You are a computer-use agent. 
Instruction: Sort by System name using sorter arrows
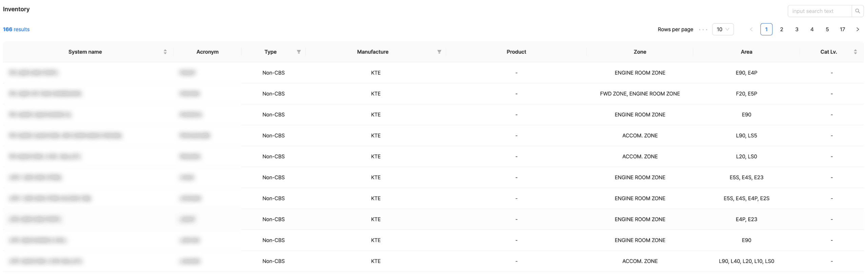[165, 52]
